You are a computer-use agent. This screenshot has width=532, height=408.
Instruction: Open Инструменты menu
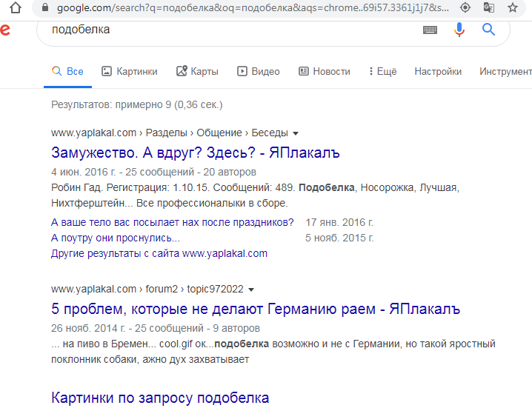point(505,72)
